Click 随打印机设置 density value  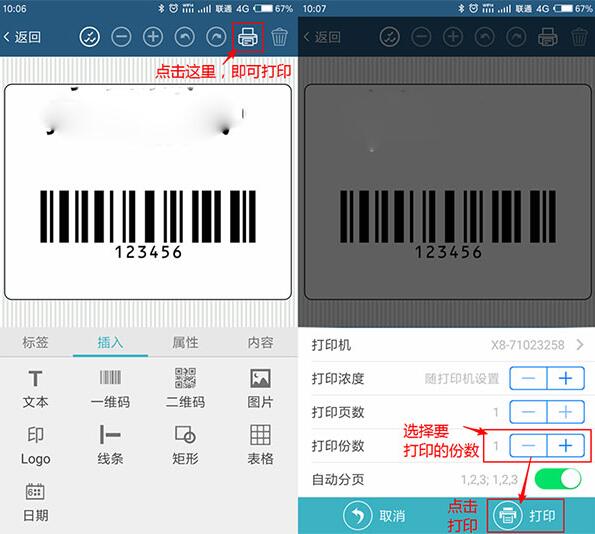pos(461,378)
